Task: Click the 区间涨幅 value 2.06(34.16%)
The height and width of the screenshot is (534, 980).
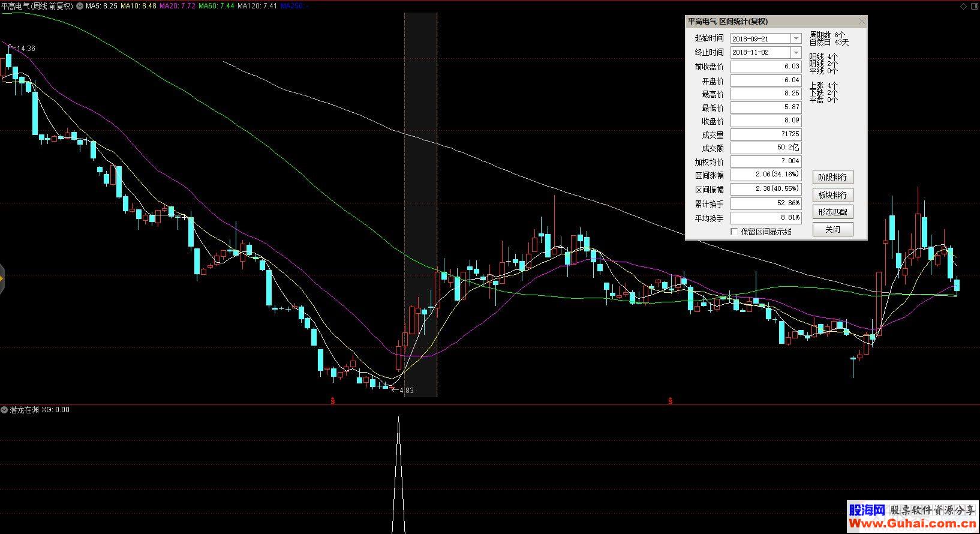Action: [766, 175]
